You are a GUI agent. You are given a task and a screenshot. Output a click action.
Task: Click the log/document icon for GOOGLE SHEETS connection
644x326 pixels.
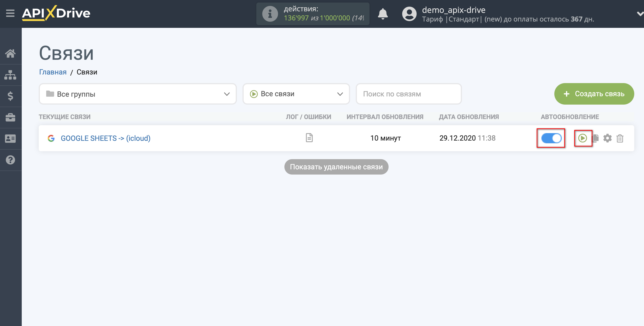(x=309, y=138)
